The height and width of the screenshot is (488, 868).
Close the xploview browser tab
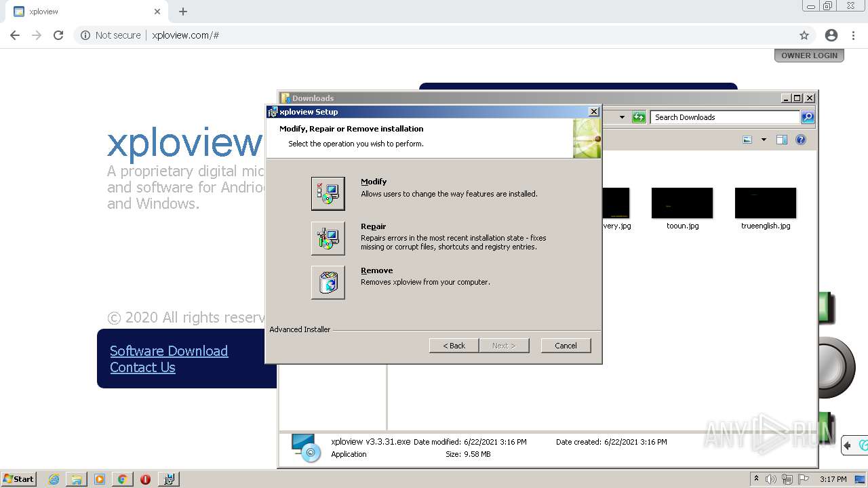[157, 12]
